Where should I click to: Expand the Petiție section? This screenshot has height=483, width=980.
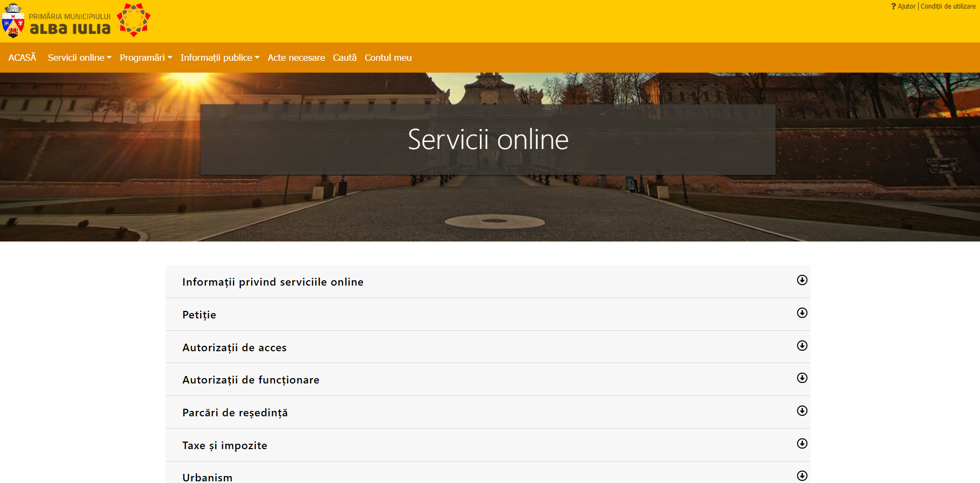488,314
